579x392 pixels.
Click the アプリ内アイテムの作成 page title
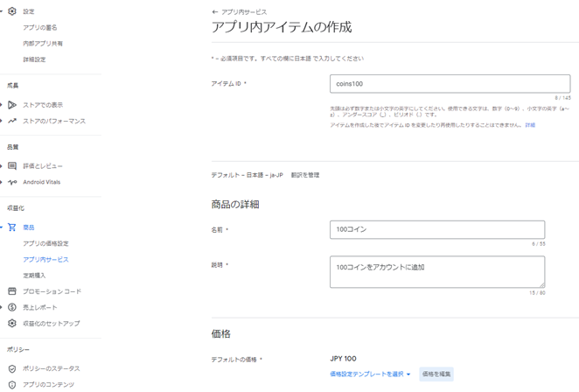click(282, 27)
